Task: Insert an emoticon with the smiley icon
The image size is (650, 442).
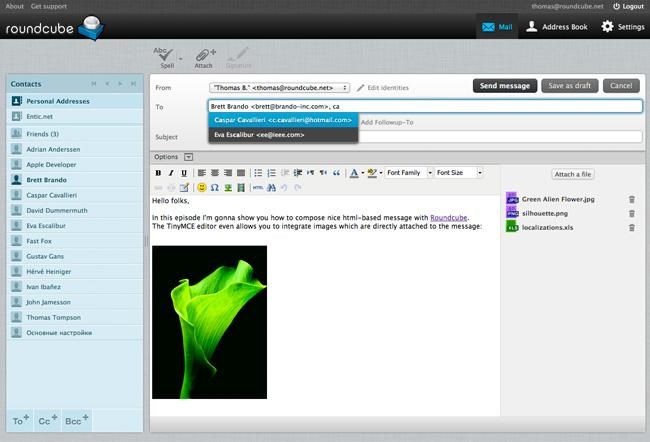Action: tap(202, 188)
